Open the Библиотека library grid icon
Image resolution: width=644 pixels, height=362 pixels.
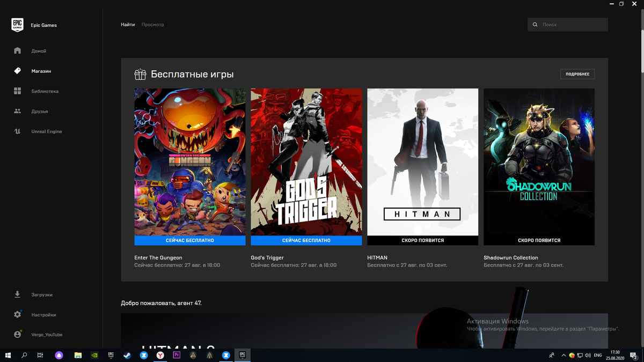17,91
